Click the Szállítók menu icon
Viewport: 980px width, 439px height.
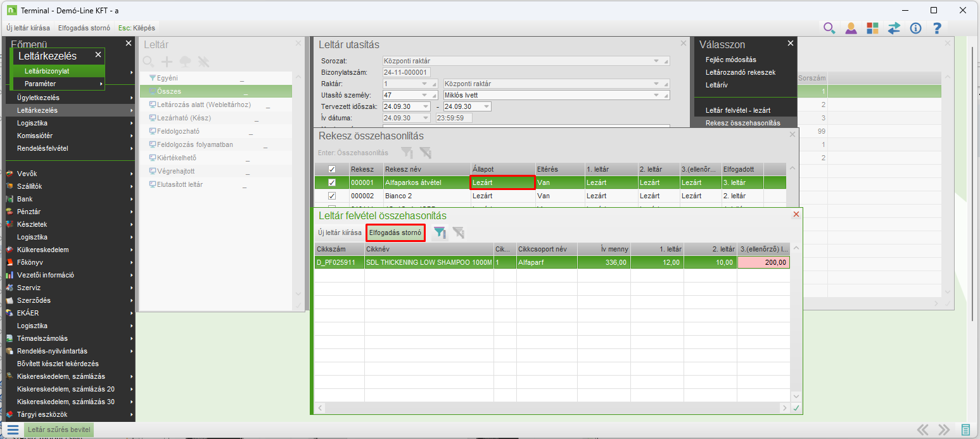[x=10, y=186]
